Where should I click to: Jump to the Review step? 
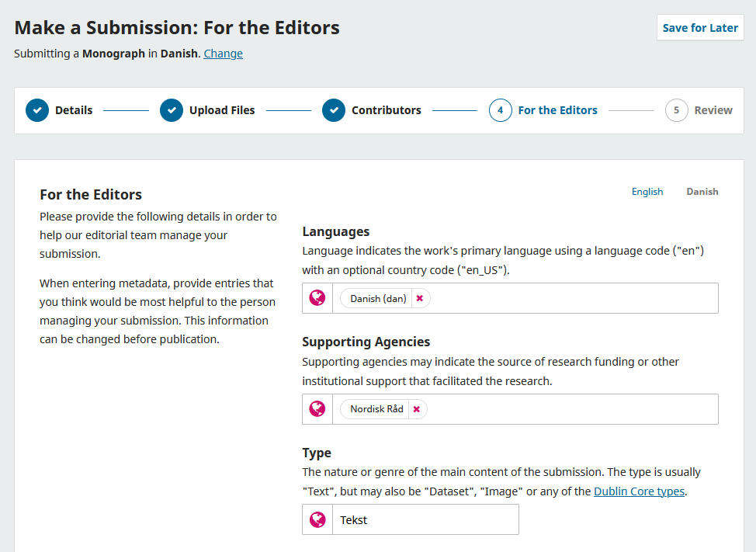(713, 110)
